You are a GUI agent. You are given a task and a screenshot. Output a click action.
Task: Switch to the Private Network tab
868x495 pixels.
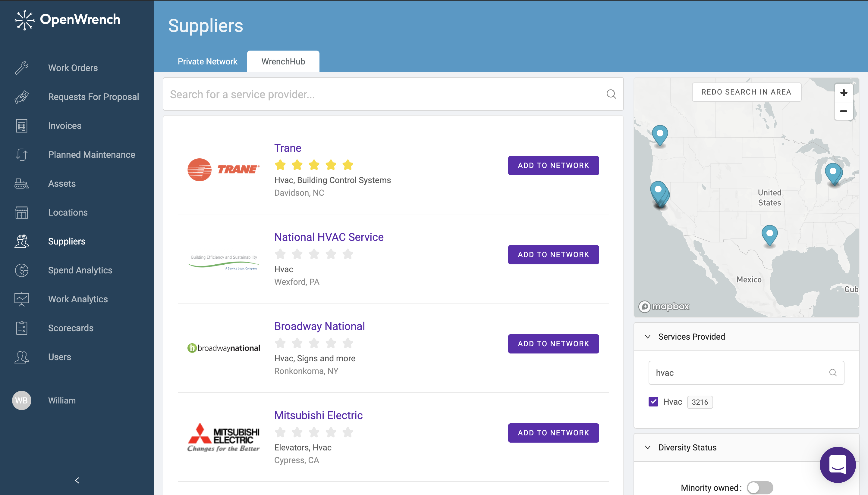click(x=207, y=61)
